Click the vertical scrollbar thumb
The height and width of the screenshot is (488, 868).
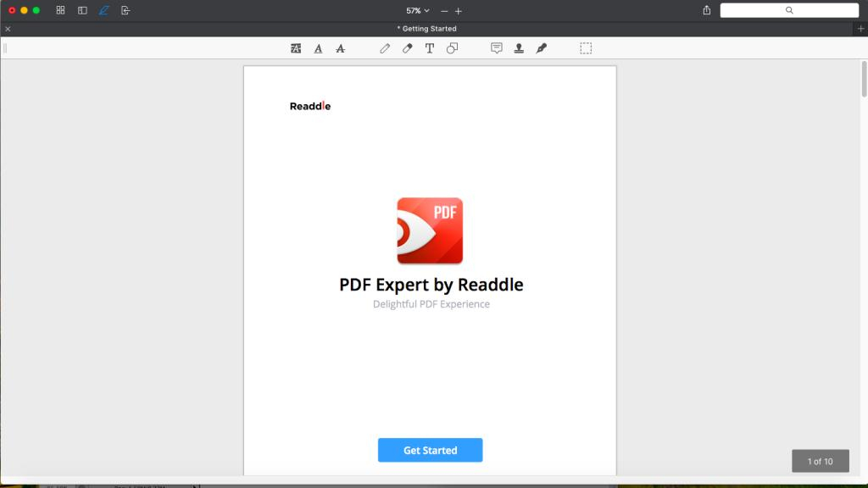(864, 80)
